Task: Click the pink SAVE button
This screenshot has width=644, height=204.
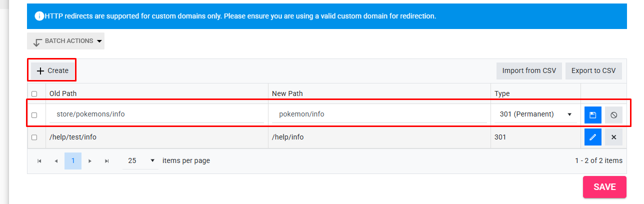Action: click(604, 187)
